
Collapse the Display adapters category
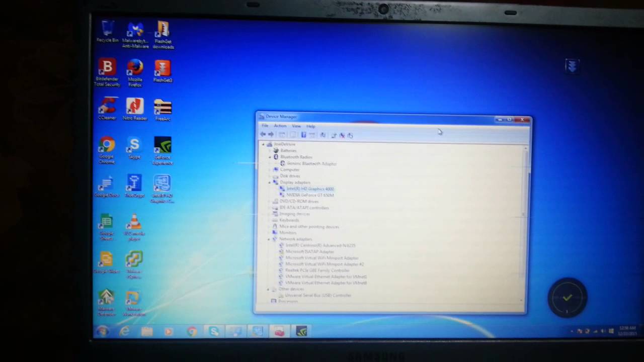click(x=269, y=182)
